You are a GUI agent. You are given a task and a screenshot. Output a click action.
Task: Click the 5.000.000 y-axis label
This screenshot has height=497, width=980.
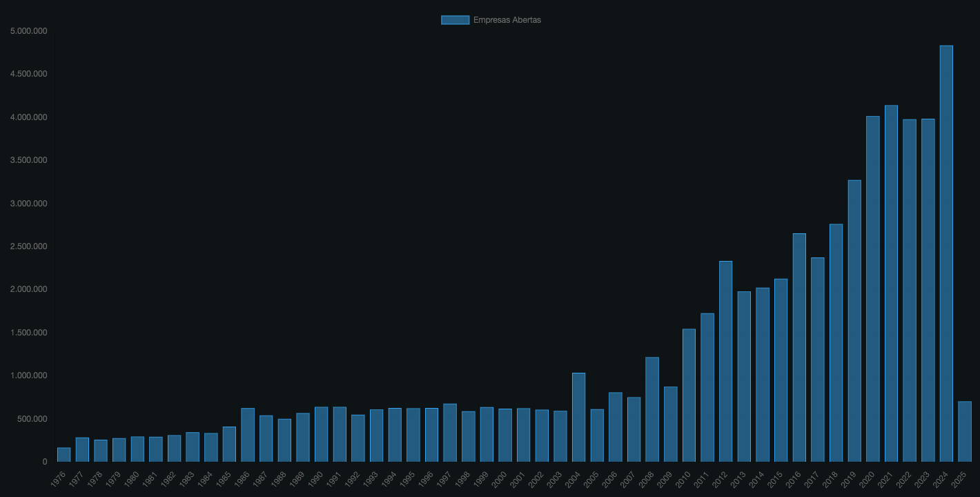(x=29, y=31)
